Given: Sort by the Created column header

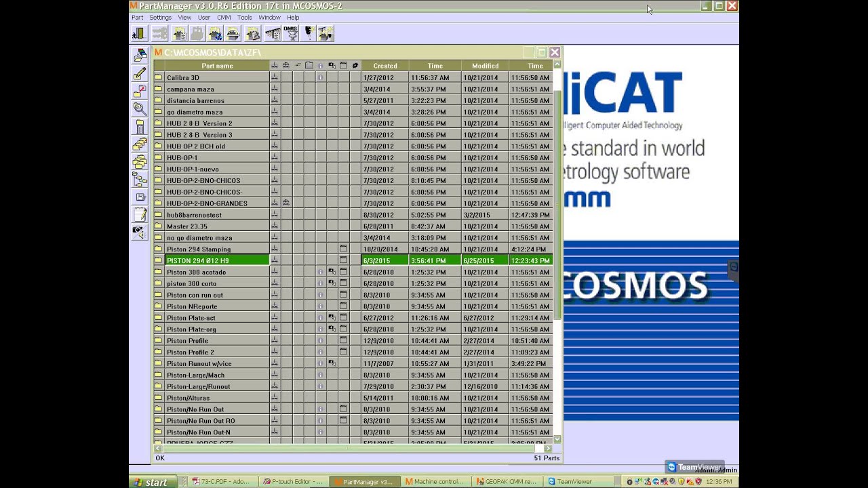Looking at the screenshot, I should (384, 66).
